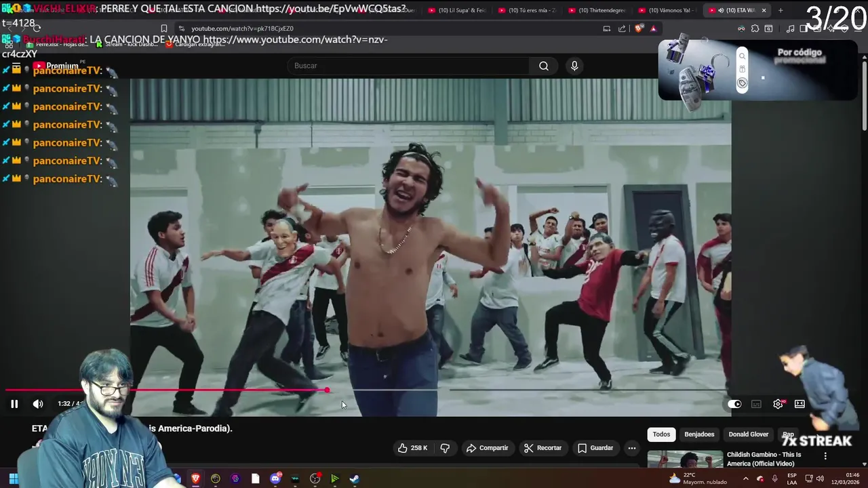
Task: Switch to the Lil Supa' & Feid tab
Action: pos(458,10)
